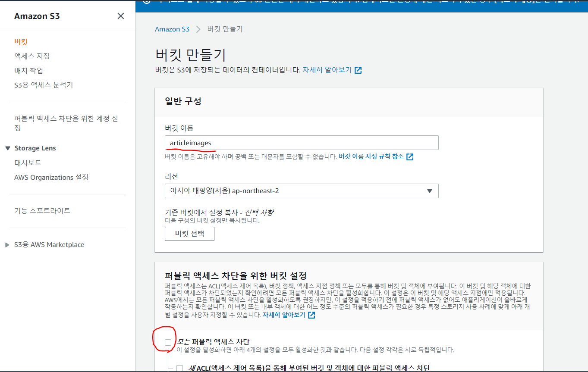
Task: Check the 새 ACL public access block checkbox
Action: pos(180,368)
